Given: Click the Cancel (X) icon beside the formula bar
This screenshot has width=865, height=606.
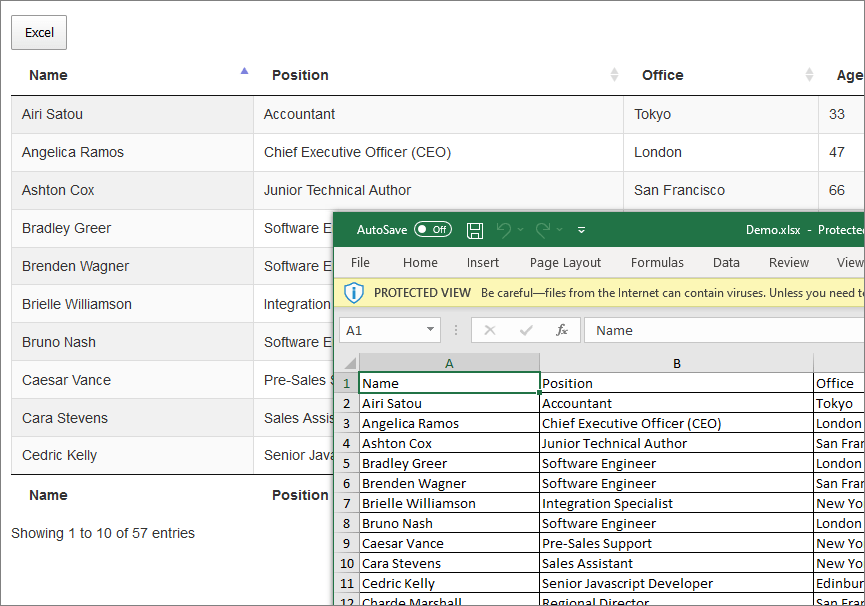Looking at the screenshot, I should point(488,329).
